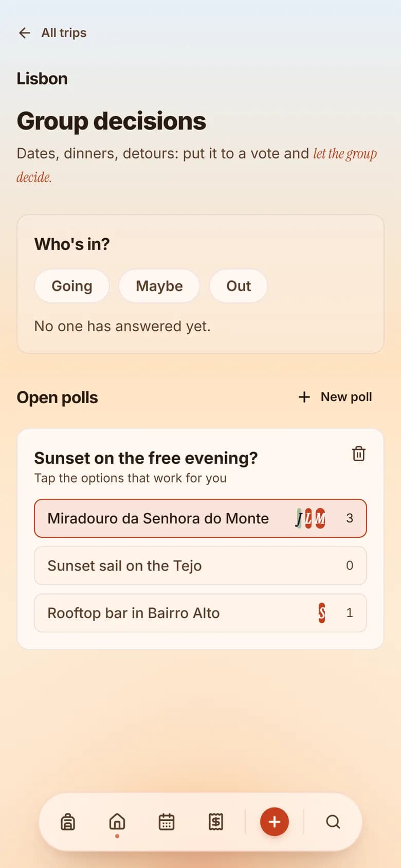Screen dimensions: 401x868
Task: Open the calendar icon in bottom bar
Action: (167, 822)
